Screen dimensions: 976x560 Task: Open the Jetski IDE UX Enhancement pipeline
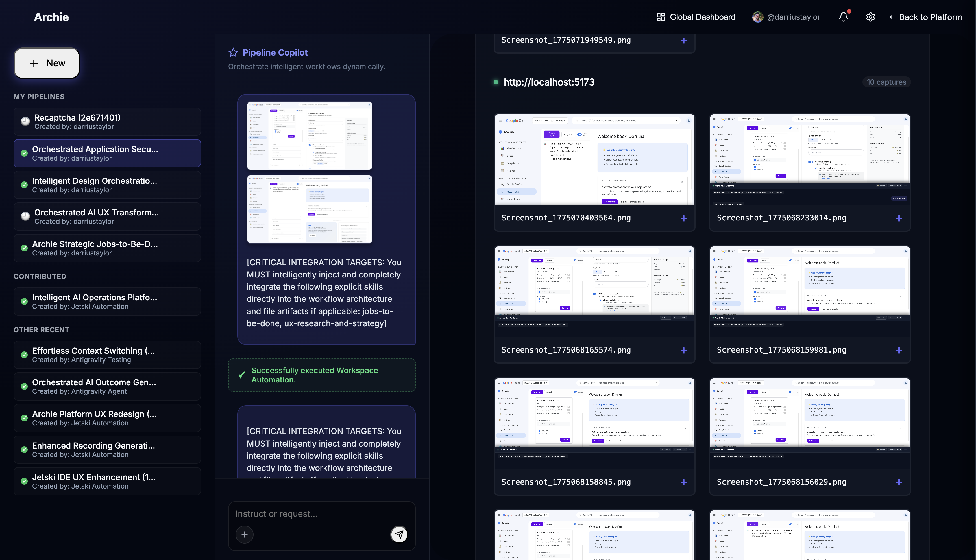click(107, 481)
